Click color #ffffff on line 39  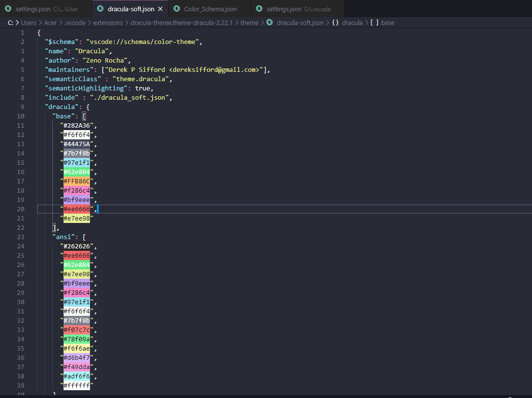(x=77, y=386)
